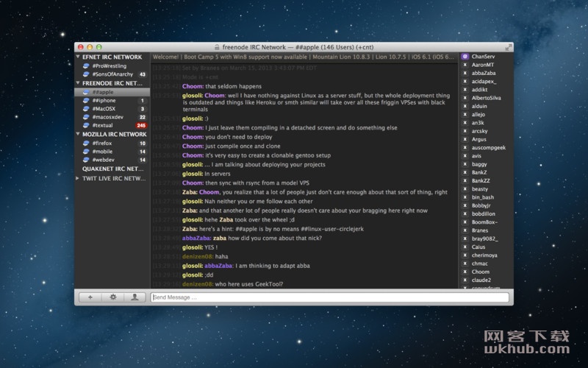Select user AlbertoSilva in the member list
588x368 pixels.
click(x=487, y=98)
